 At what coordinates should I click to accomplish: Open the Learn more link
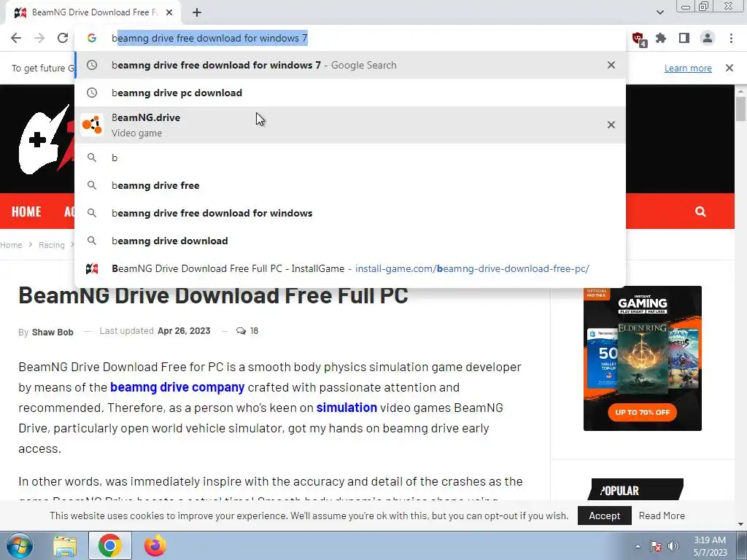click(688, 68)
